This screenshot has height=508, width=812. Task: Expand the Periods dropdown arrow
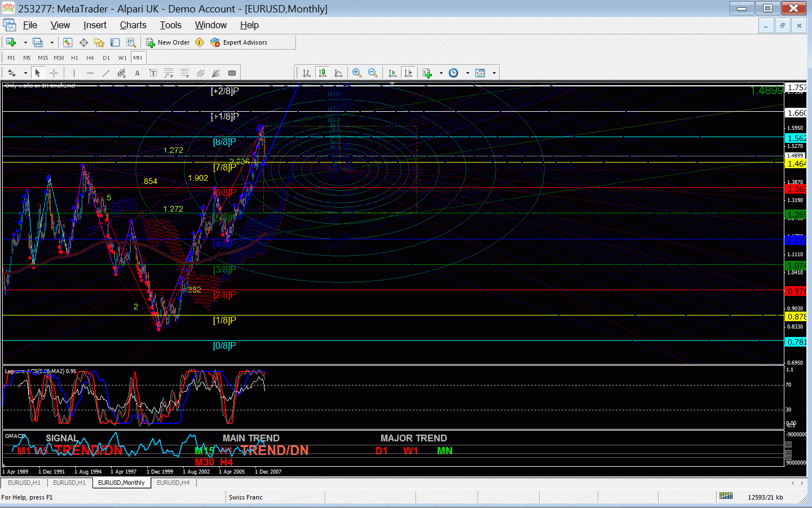coord(467,73)
